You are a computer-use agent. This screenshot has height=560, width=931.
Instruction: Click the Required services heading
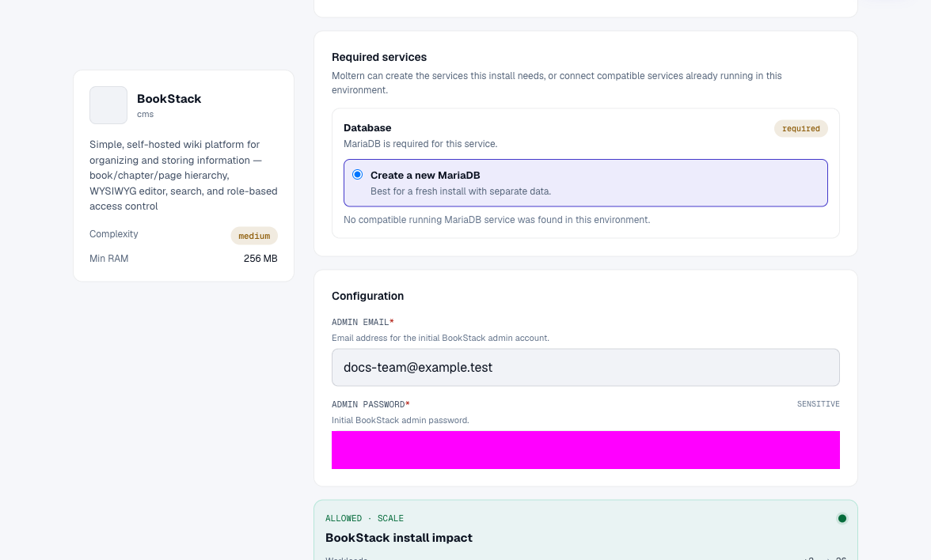379,57
